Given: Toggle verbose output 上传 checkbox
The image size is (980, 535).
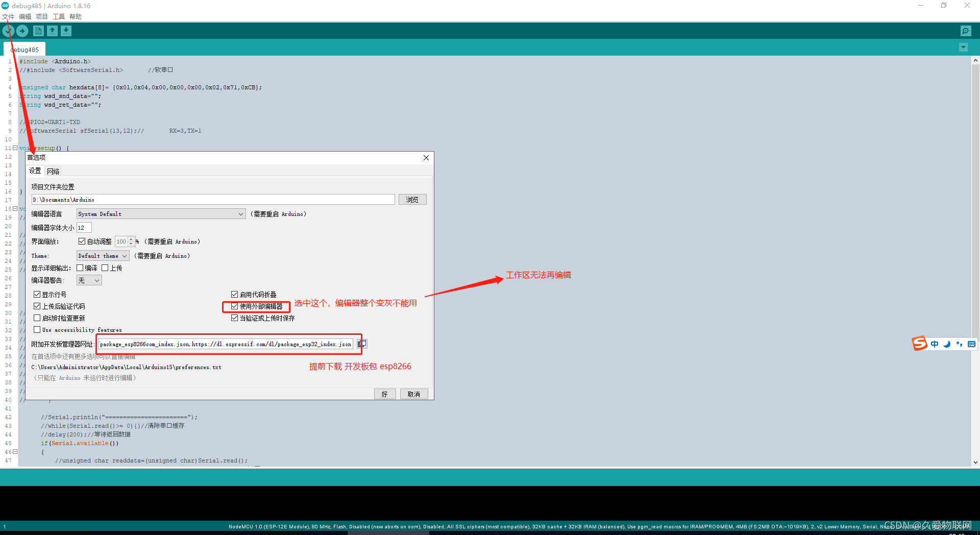Looking at the screenshot, I should tap(105, 268).
